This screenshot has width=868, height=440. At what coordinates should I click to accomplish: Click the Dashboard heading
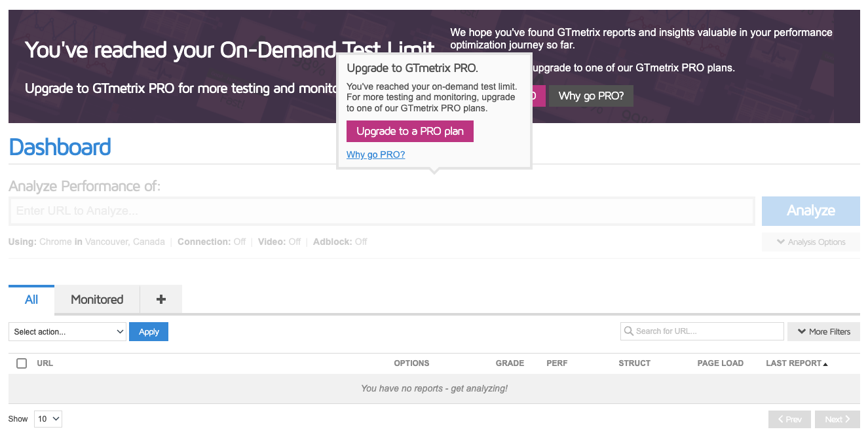coord(60,147)
